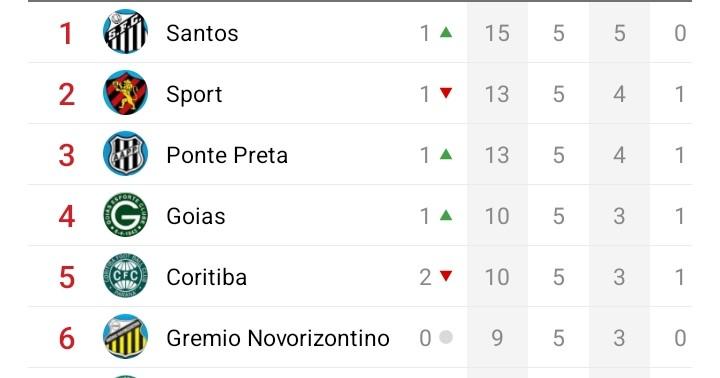The image size is (720, 378).
Task: Click red down arrow beside Coritiba
Action: (446, 276)
